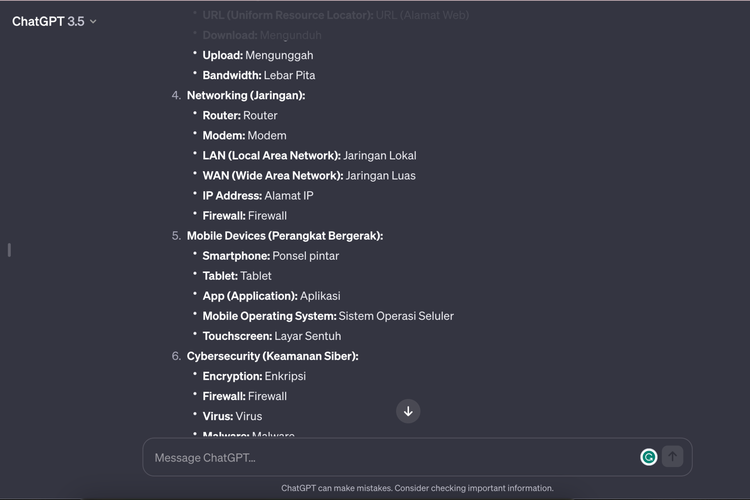
Task: Toggle the sidebar handle on left edge
Action: point(9,249)
